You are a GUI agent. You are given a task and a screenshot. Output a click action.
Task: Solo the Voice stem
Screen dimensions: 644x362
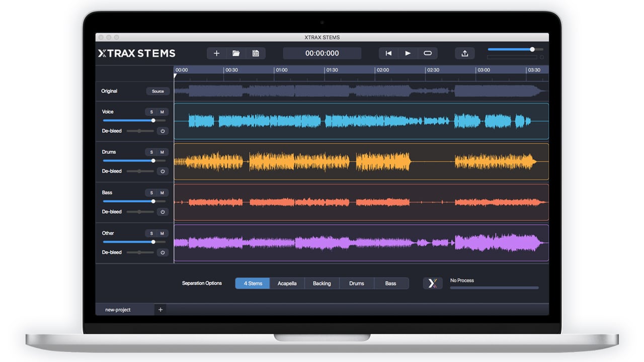151,112
